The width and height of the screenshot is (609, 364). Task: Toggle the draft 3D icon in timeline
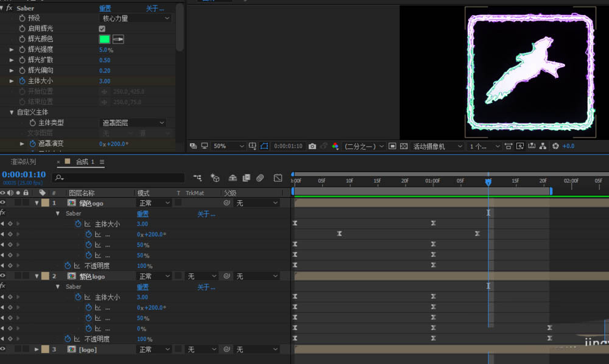(x=215, y=178)
